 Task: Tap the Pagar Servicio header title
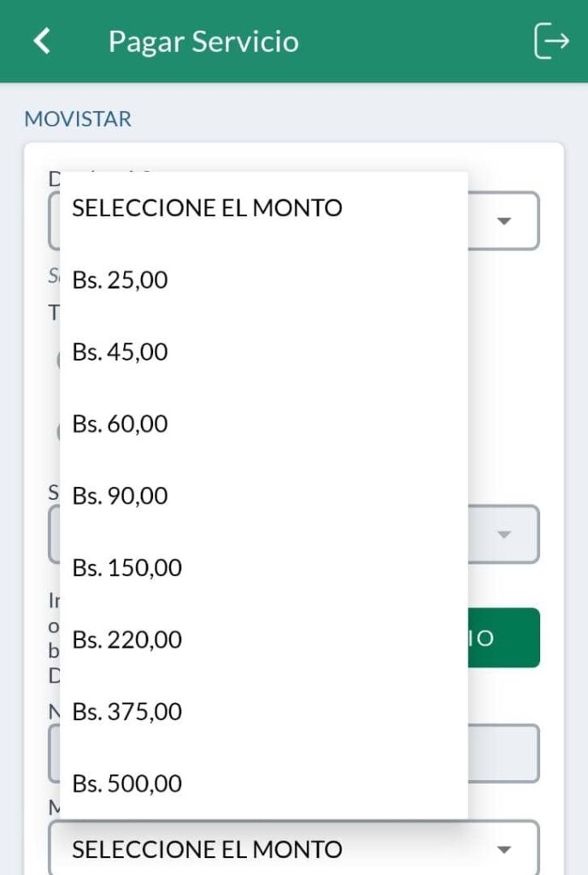click(203, 41)
